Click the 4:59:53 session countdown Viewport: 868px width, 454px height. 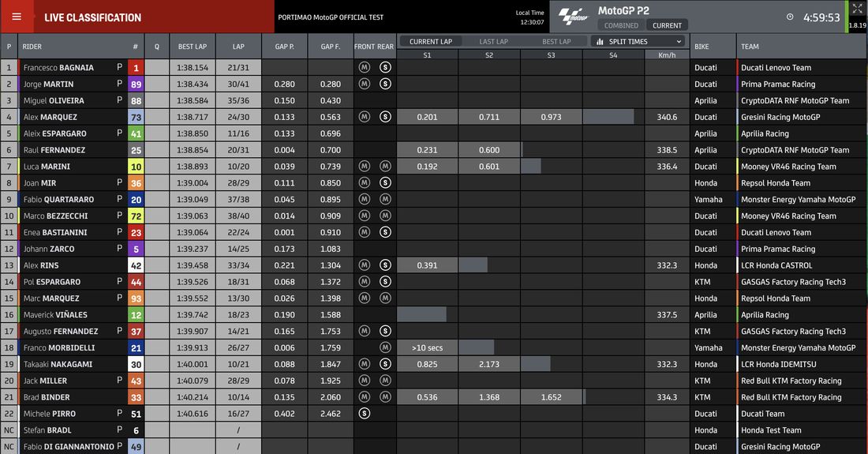tap(821, 17)
